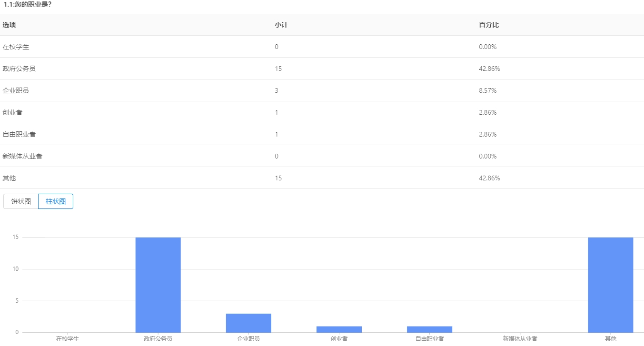This screenshot has height=346, width=644.
Task: Click the 在校学生 x-axis label under chart
Action: [x=68, y=339]
